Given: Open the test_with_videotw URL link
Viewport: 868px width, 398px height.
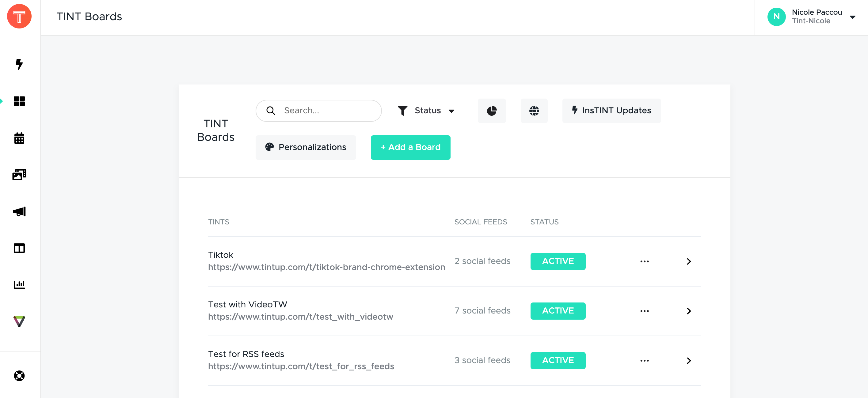Looking at the screenshot, I should [x=301, y=317].
